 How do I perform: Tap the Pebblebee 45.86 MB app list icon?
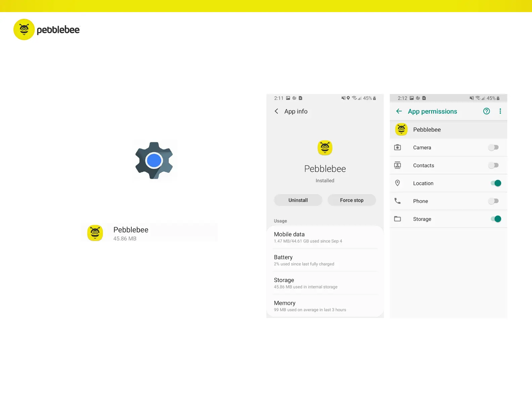click(x=95, y=233)
